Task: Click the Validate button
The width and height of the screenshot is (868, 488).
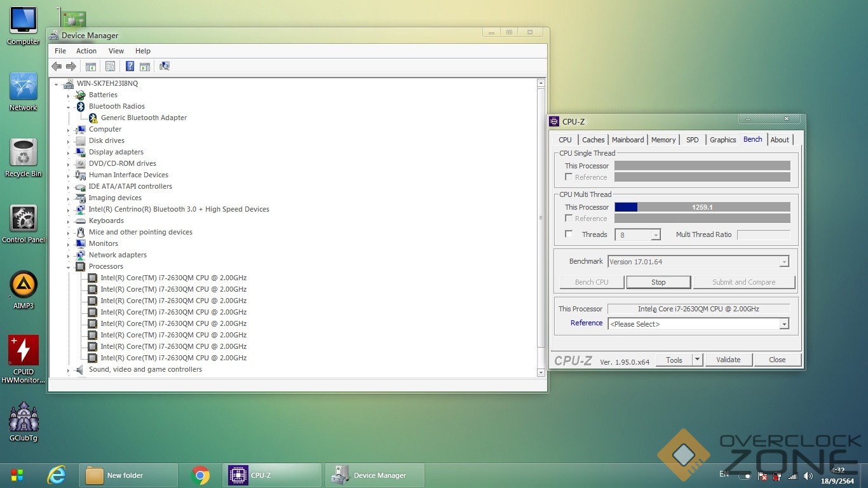Action: (728, 360)
